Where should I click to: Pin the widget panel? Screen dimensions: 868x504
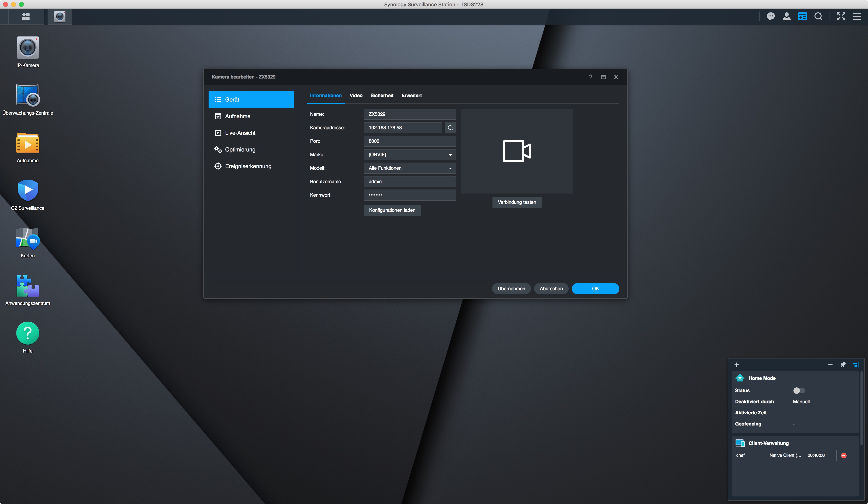click(x=842, y=365)
